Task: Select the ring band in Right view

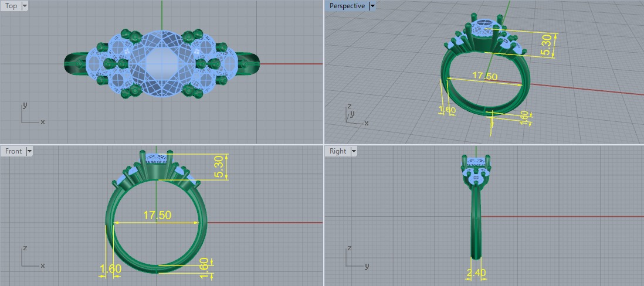Action: 476,222
